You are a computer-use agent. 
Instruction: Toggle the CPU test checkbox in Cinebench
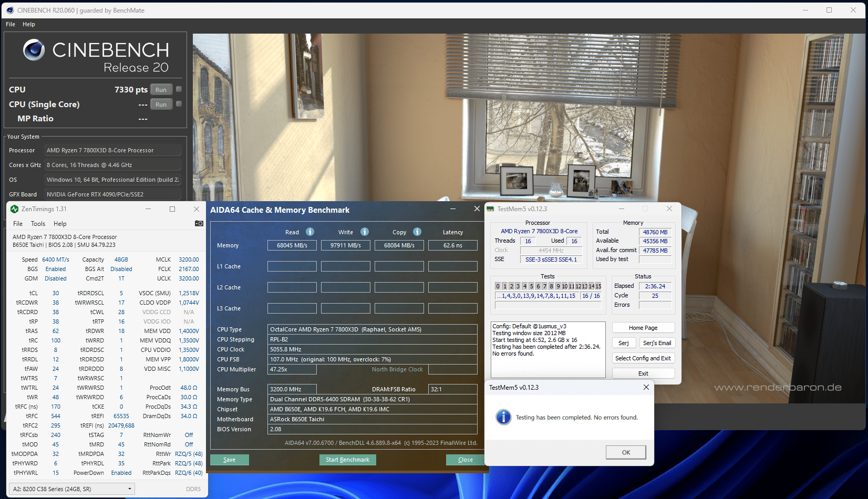click(x=179, y=89)
